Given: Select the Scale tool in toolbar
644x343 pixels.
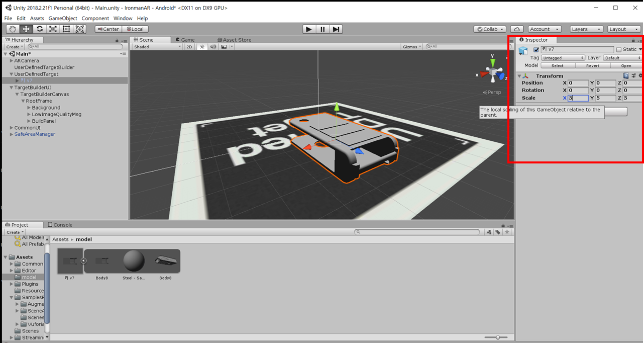Looking at the screenshot, I should coord(53,29).
